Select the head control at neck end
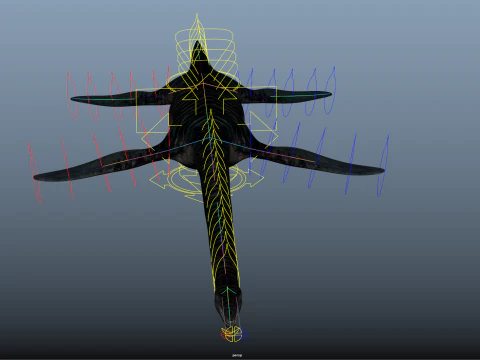The width and height of the screenshot is (480, 360). click(x=233, y=334)
